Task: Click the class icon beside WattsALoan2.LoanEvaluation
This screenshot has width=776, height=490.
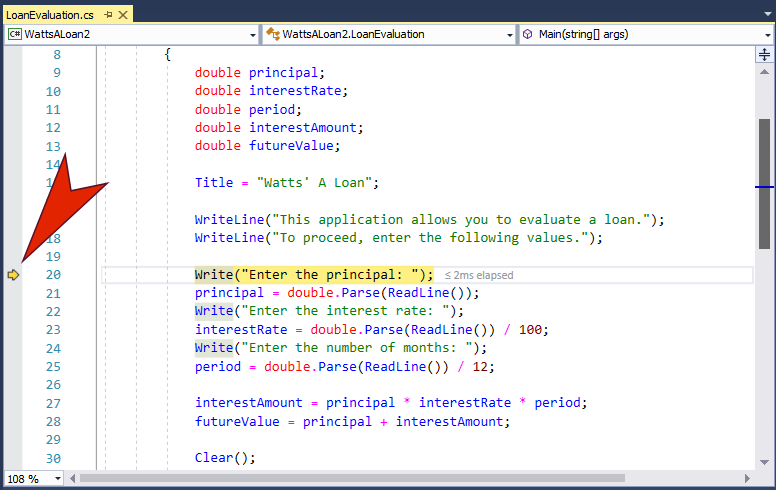Action: pyautogui.click(x=273, y=34)
